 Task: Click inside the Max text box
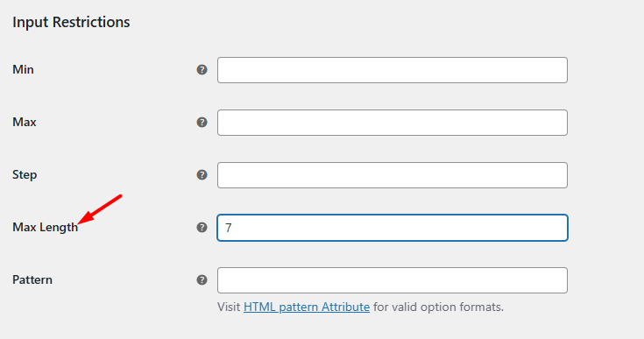click(393, 123)
